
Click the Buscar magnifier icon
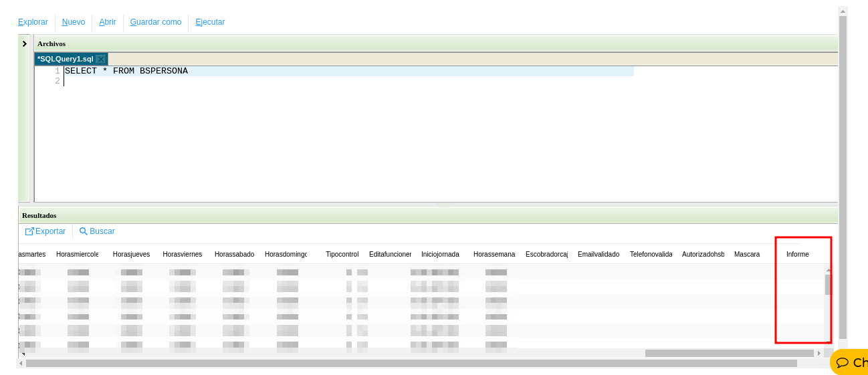pos(84,231)
